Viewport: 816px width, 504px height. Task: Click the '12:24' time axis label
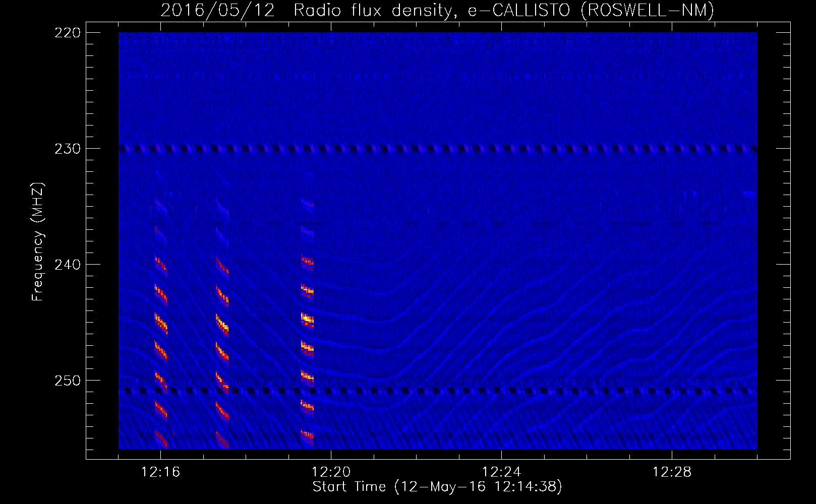pyautogui.click(x=501, y=472)
